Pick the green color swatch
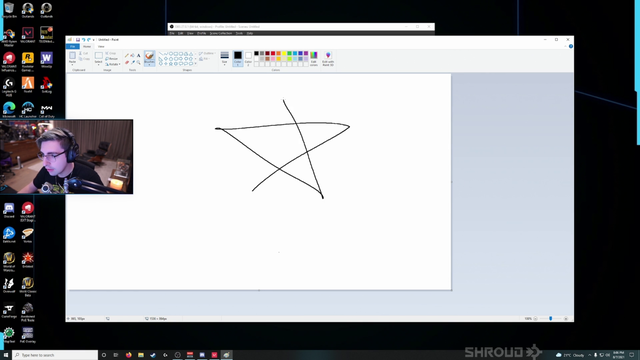Viewport: 640px width, 360px height. click(289, 53)
